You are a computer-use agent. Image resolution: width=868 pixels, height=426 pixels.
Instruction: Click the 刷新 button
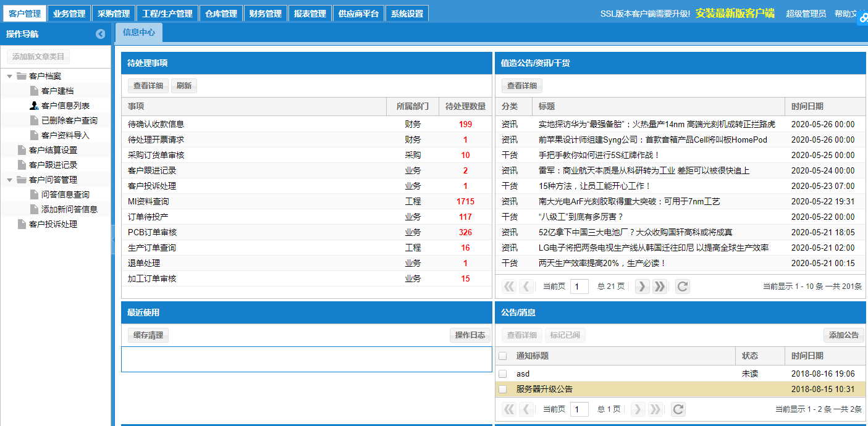[x=184, y=86]
